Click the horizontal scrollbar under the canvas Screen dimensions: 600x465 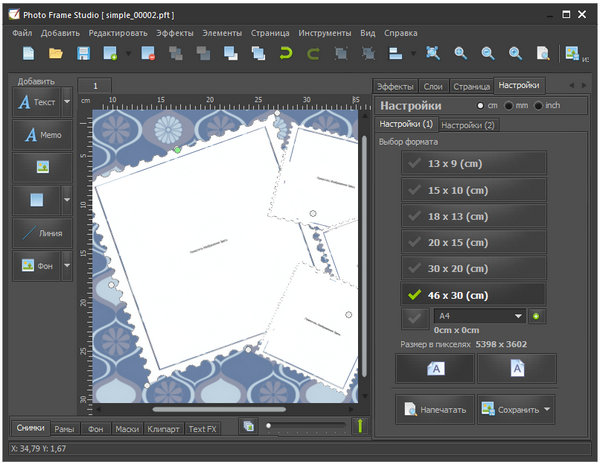220,409
